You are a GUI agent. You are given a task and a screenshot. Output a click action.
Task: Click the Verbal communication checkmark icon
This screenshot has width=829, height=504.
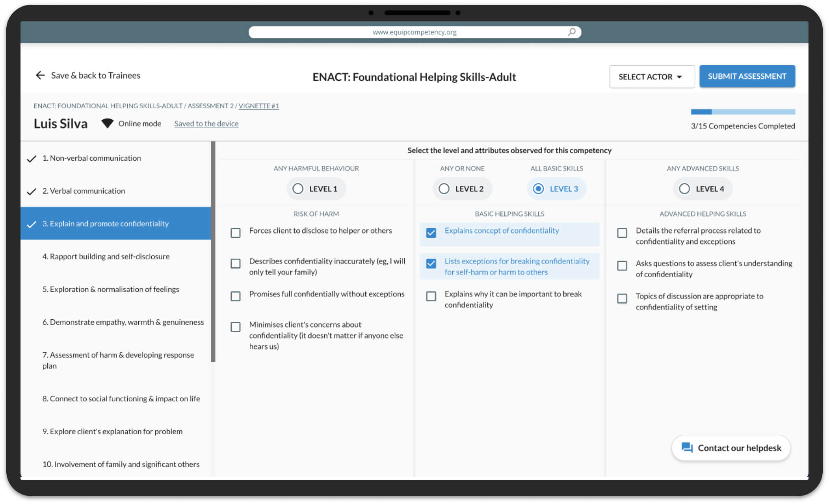coord(33,191)
